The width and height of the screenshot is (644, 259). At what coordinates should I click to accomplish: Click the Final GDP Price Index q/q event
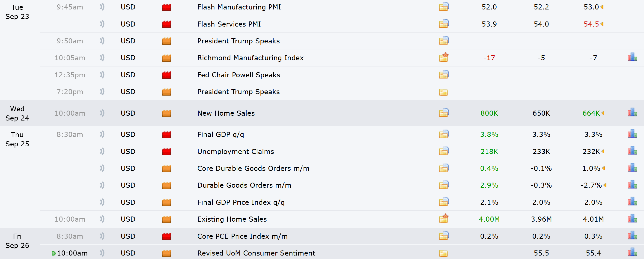pos(241,202)
